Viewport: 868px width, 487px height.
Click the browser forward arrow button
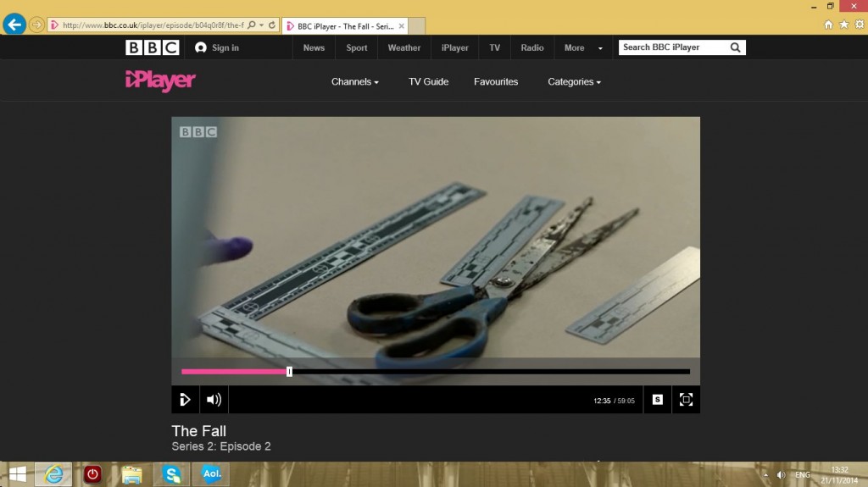(36, 25)
